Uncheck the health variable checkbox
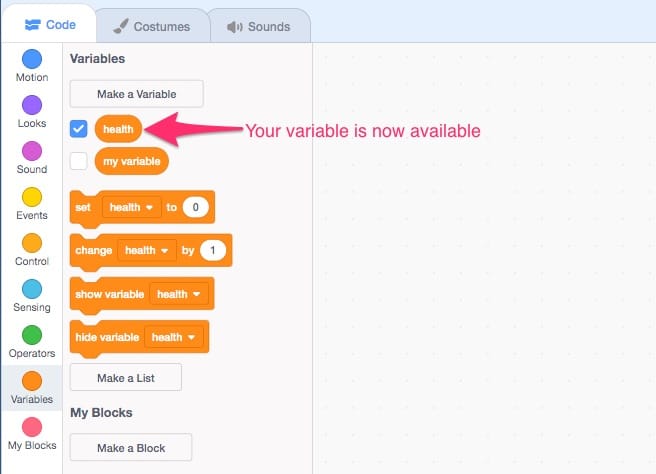656x474 pixels. [79, 129]
